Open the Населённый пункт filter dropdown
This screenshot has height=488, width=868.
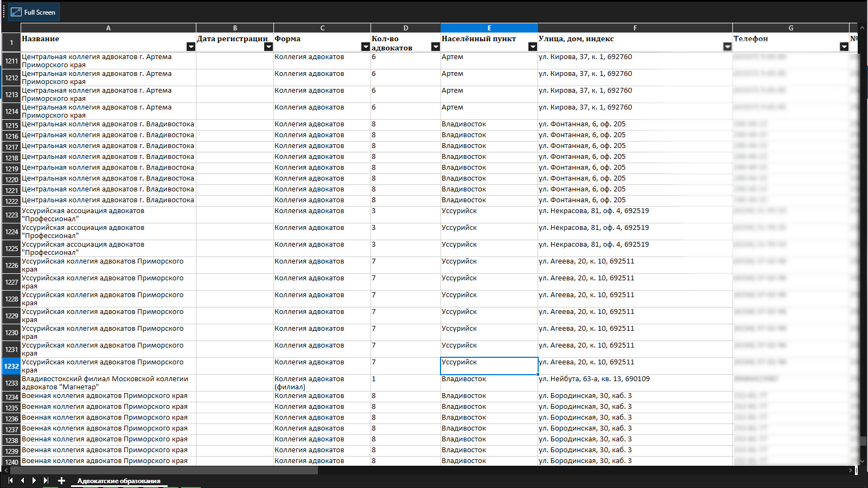click(532, 47)
